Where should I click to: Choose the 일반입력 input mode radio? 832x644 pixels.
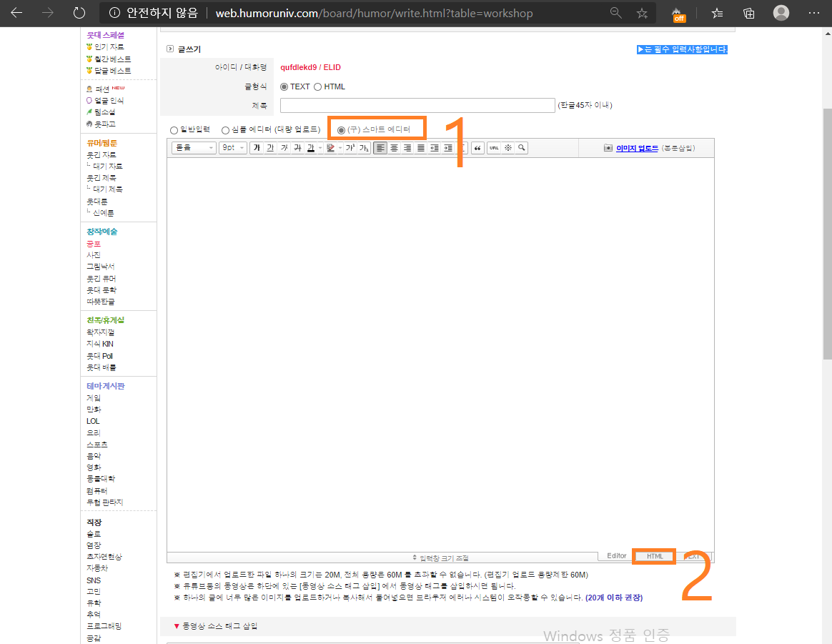click(174, 130)
